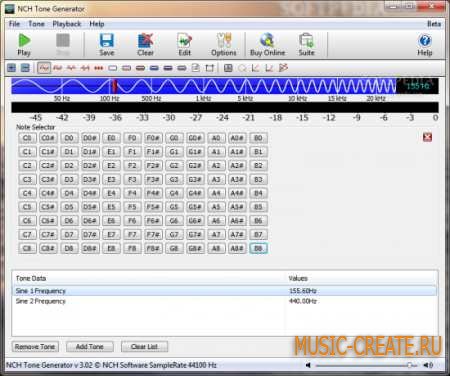Image resolution: width=450 pixels, height=376 pixels.
Task: Click the page document icon in waveform toolbar
Action: point(196,68)
